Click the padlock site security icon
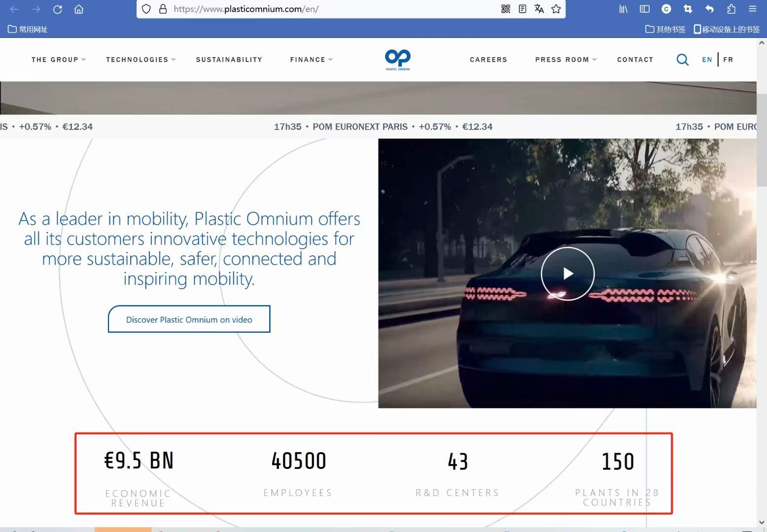 tap(163, 9)
